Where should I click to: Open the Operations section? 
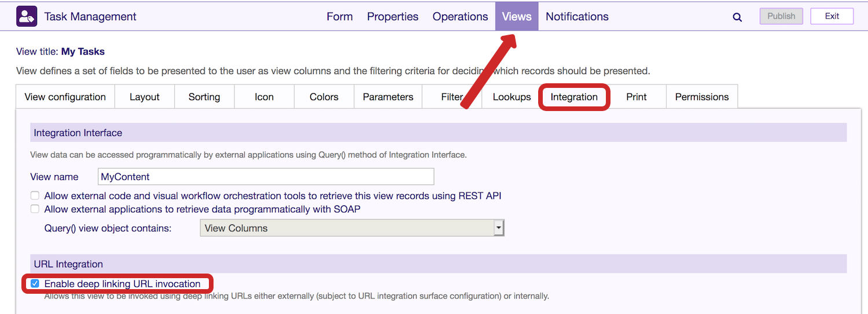460,16
